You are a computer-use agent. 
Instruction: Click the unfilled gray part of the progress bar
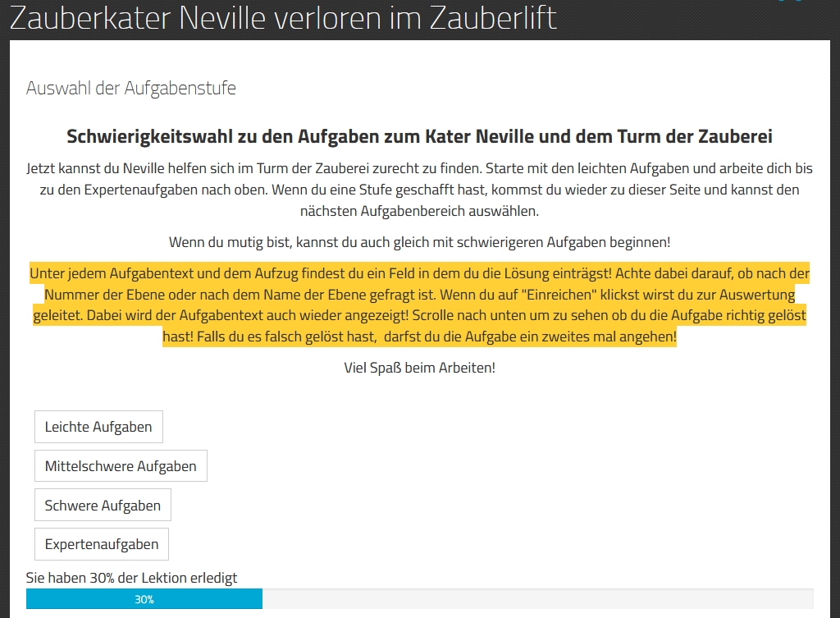(537, 600)
